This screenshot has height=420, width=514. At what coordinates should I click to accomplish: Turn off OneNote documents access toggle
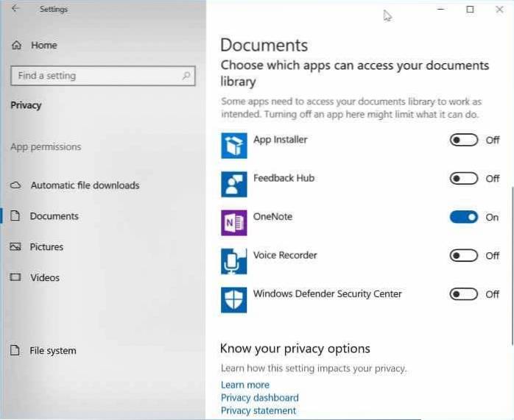tap(464, 217)
